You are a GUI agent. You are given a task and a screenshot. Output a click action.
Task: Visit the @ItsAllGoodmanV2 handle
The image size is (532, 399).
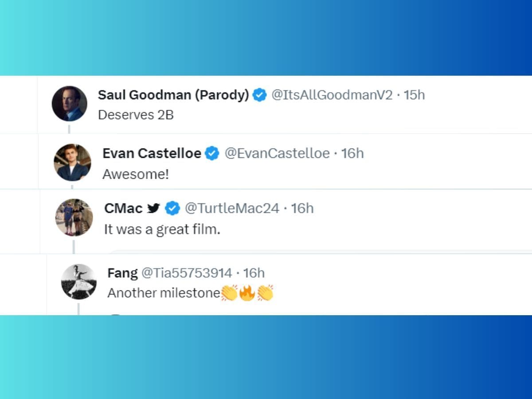click(332, 95)
